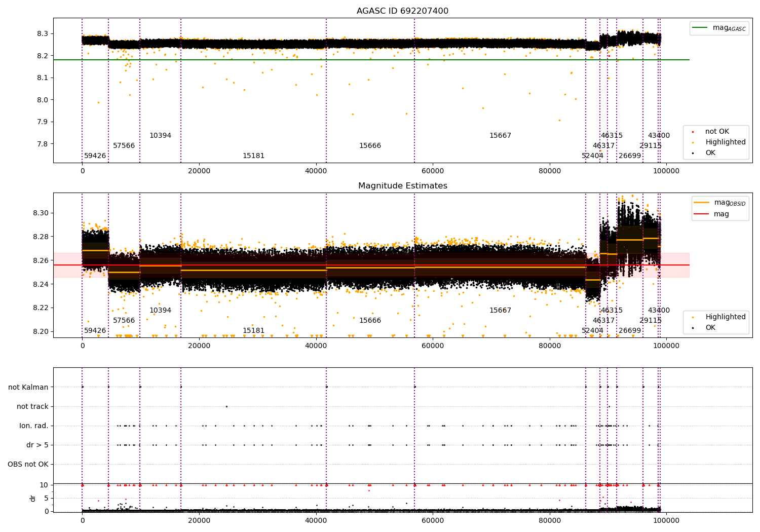Click the 7.8 y-axis tick on top plot
The width and height of the screenshot is (760, 532).
[x=43, y=144]
